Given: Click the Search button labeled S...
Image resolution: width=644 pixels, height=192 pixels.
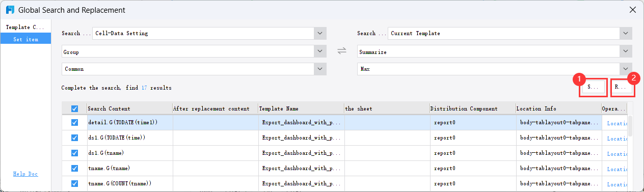Looking at the screenshot, I should [x=593, y=87].
